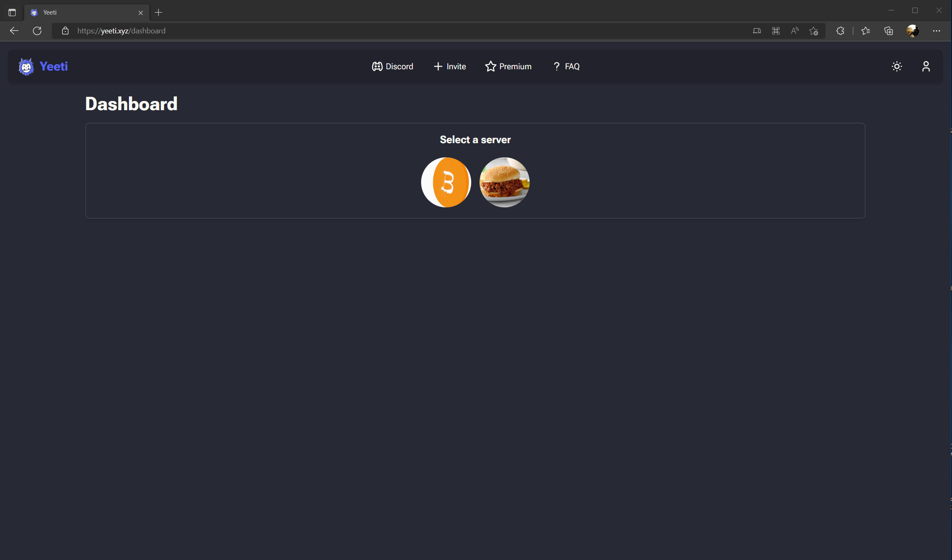Open browser Collections icon
952x560 pixels.
889,31
